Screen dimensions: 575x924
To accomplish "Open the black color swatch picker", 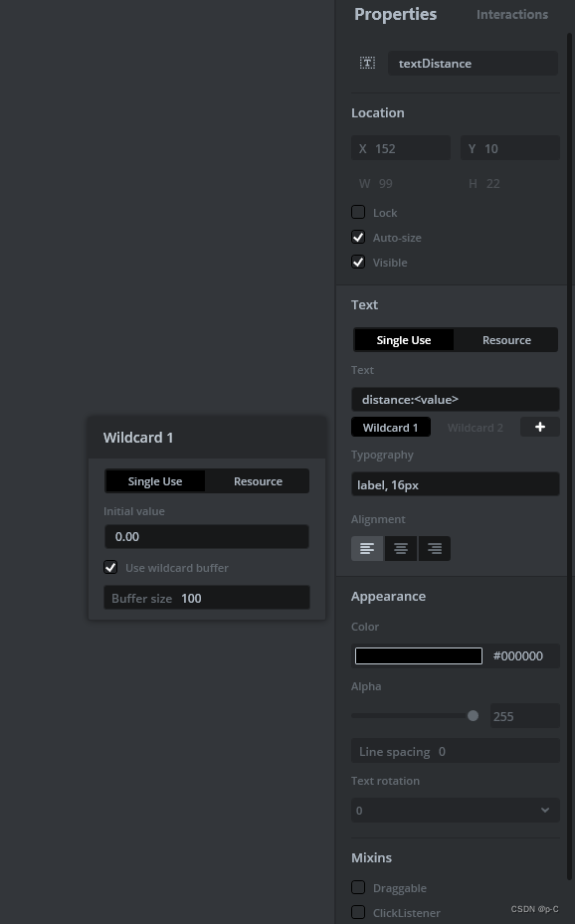I will coord(418,655).
